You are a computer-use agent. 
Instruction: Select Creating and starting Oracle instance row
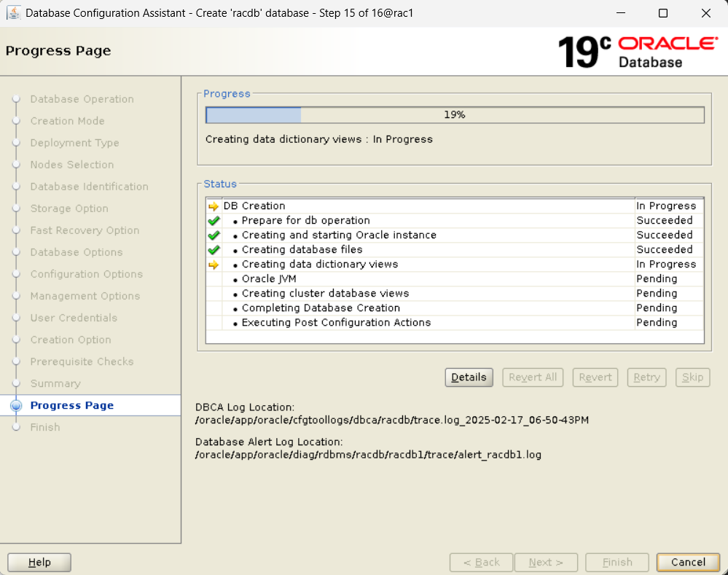(455, 235)
